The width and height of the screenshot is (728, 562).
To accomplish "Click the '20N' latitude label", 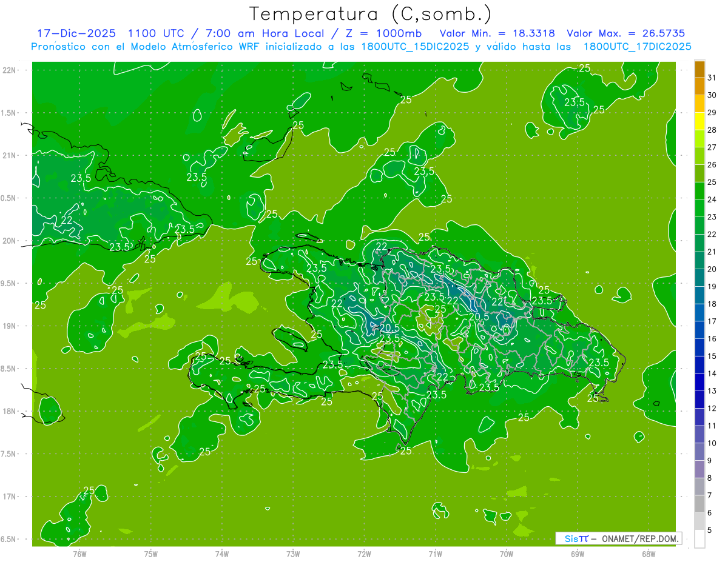I will [10, 241].
